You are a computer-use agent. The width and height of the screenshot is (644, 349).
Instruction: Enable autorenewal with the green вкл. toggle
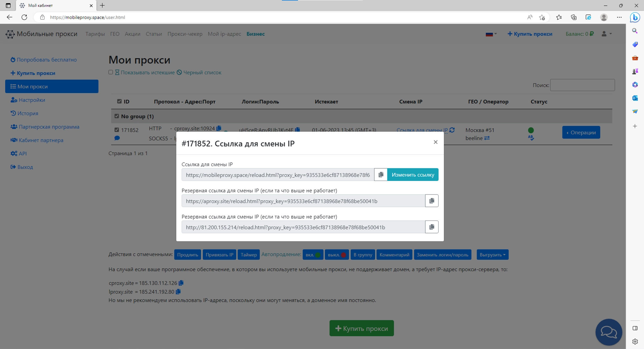(313, 254)
